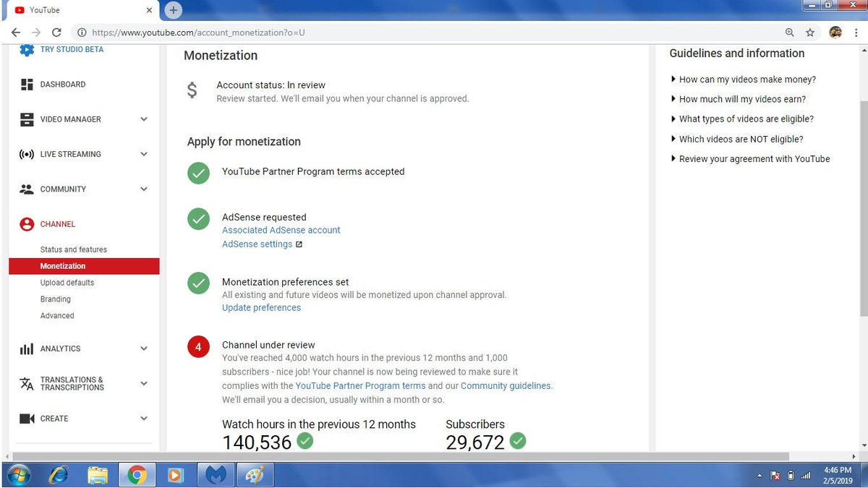Open Internet Explorer from the taskbar
868x488 pixels.
tap(58, 475)
